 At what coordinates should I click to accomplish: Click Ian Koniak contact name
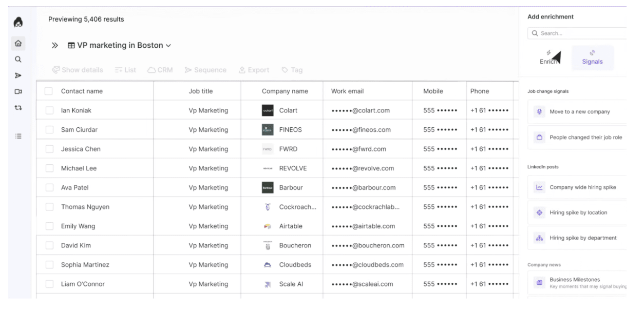coord(76,110)
